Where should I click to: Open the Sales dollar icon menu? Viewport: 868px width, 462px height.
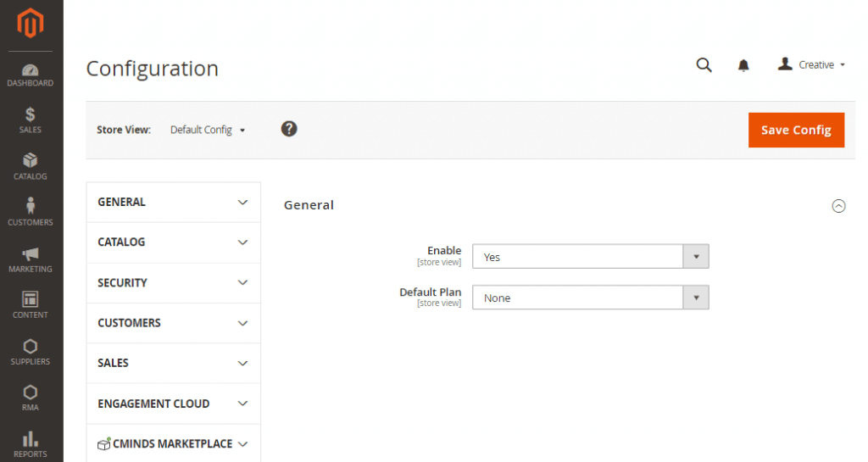31,120
